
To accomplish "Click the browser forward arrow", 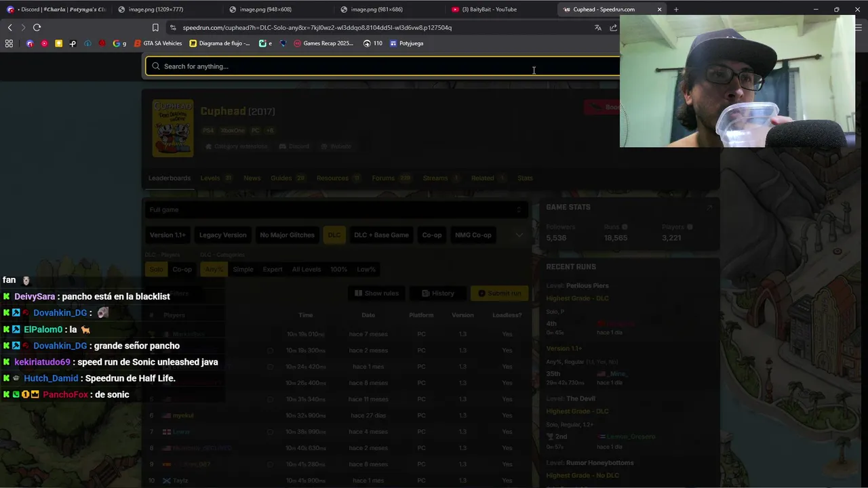I will pos(22,27).
